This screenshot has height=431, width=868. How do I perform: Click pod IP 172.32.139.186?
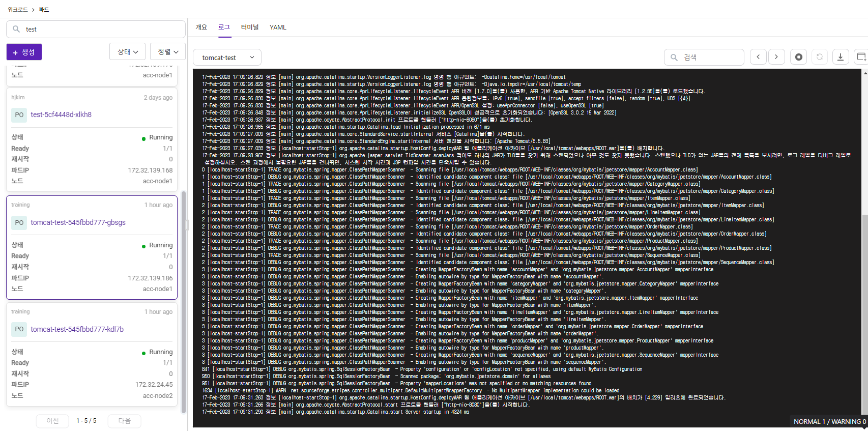click(x=150, y=278)
